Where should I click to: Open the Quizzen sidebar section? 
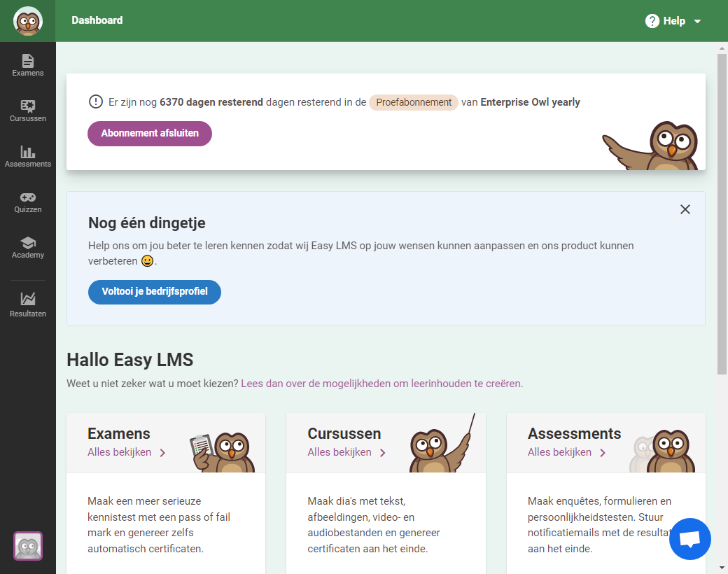pyautogui.click(x=28, y=202)
